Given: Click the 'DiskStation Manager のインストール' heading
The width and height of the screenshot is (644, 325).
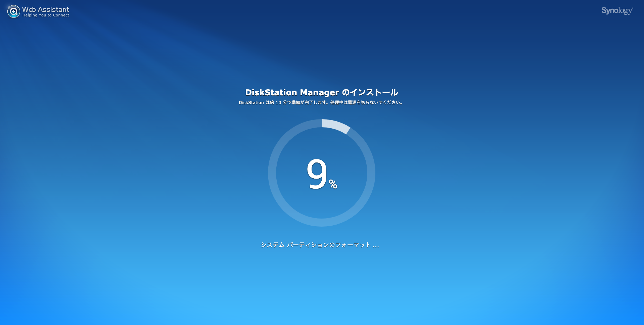Looking at the screenshot, I should point(322,92).
